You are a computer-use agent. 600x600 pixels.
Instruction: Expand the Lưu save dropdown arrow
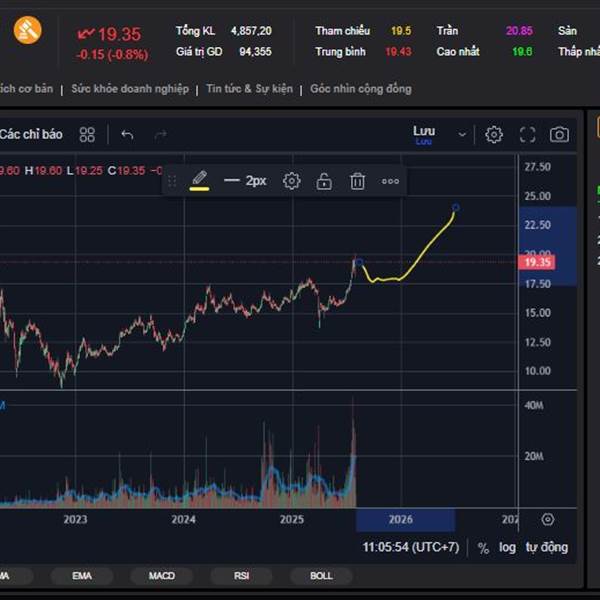click(x=462, y=134)
